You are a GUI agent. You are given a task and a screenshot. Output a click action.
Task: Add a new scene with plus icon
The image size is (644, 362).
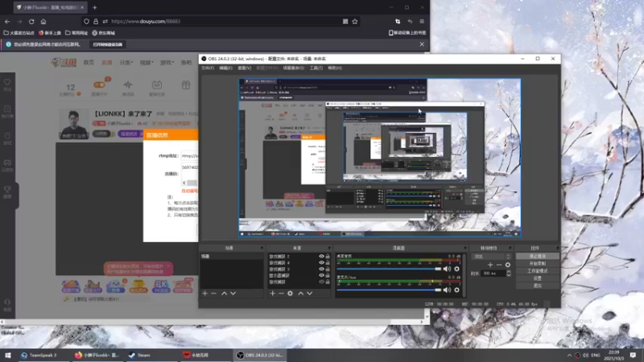pos(205,294)
